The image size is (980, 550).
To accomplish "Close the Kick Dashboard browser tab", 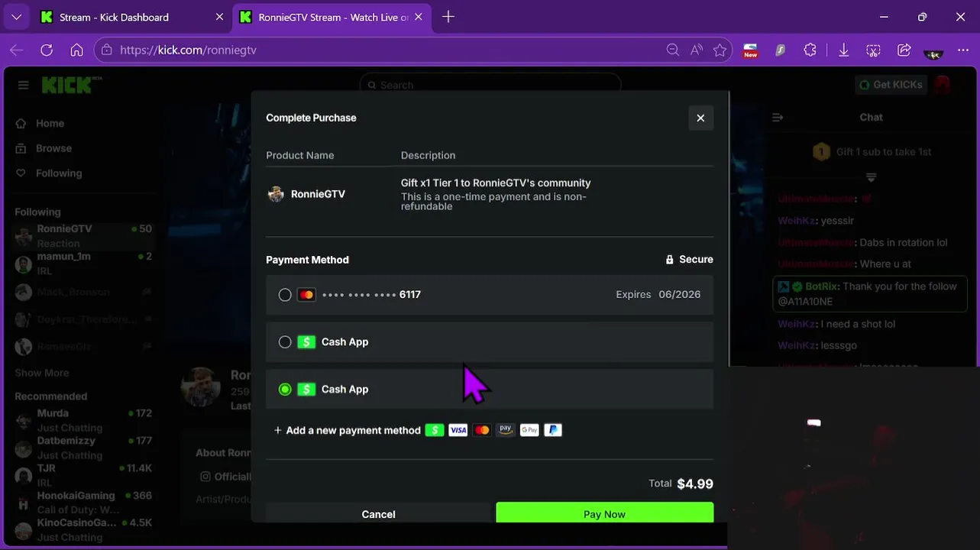I will pos(219,17).
